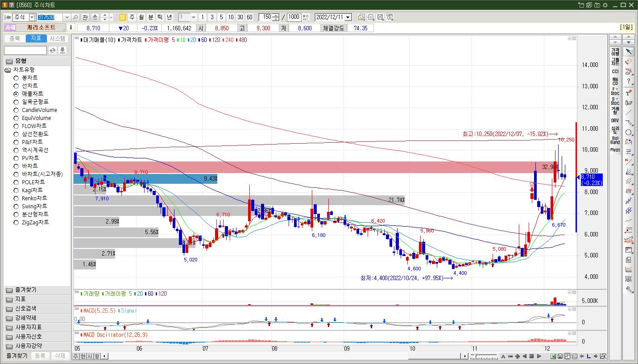Collapse the 차트유형 tree node
The height and width of the screenshot is (364, 638).
(x=8, y=70)
